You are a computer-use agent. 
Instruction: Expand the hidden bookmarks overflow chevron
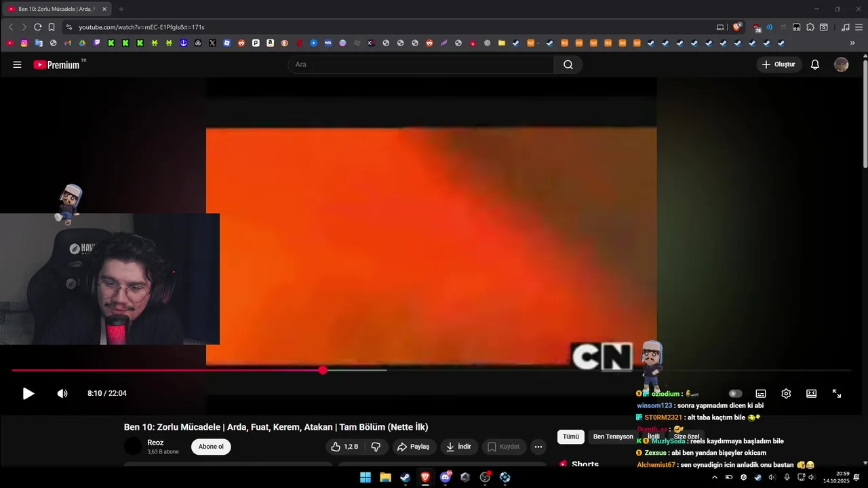tap(852, 43)
